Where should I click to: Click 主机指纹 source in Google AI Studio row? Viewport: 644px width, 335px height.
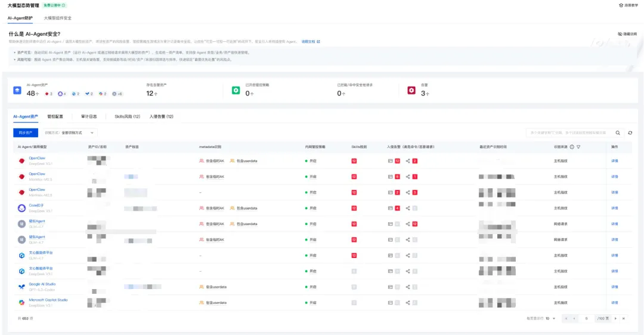(x=560, y=287)
